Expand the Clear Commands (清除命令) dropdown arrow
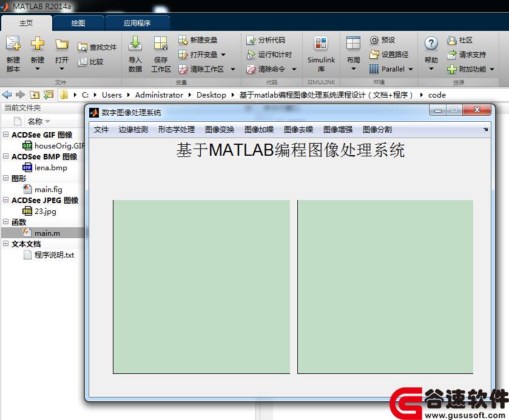 (294, 70)
